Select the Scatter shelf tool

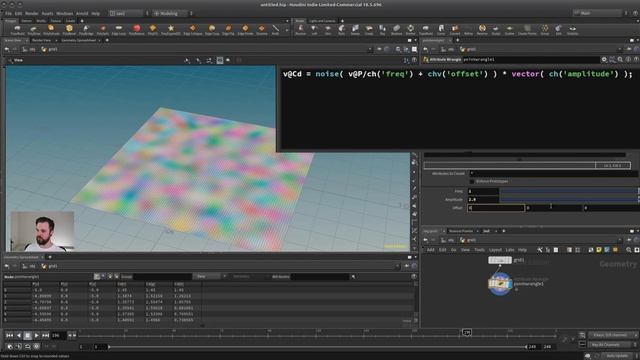[x=509, y=29]
